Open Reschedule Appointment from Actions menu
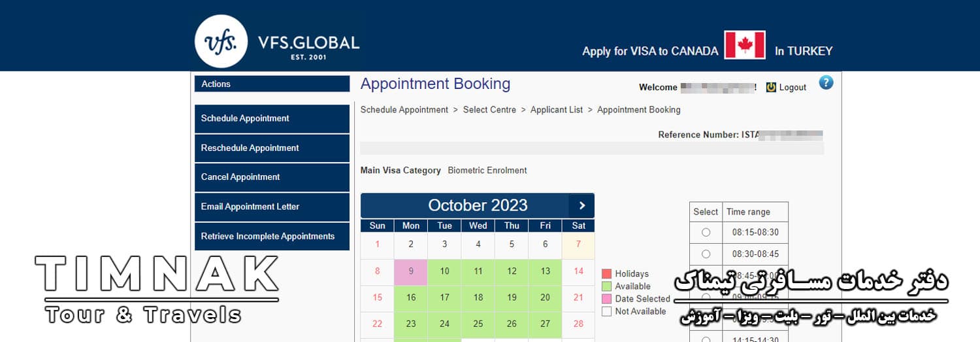This screenshot has height=342, width=980. click(x=272, y=148)
